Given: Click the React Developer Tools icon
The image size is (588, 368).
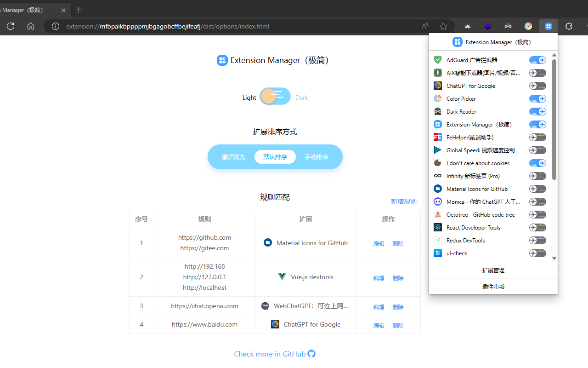Looking at the screenshot, I should [x=438, y=227].
